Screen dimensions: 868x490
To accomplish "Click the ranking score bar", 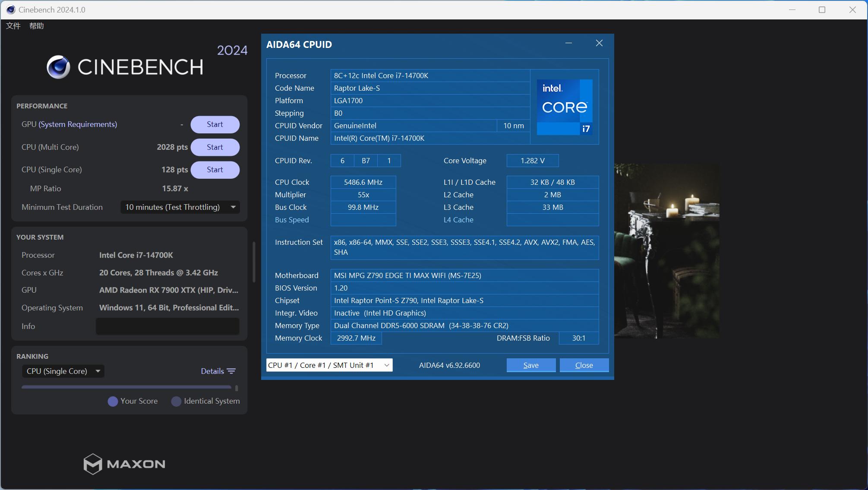I will 126,387.
